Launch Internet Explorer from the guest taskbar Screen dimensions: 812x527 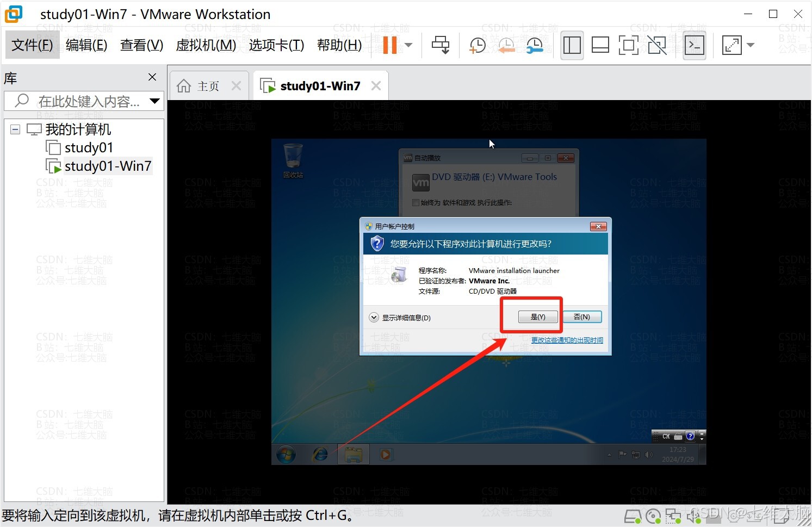(x=320, y=454)
